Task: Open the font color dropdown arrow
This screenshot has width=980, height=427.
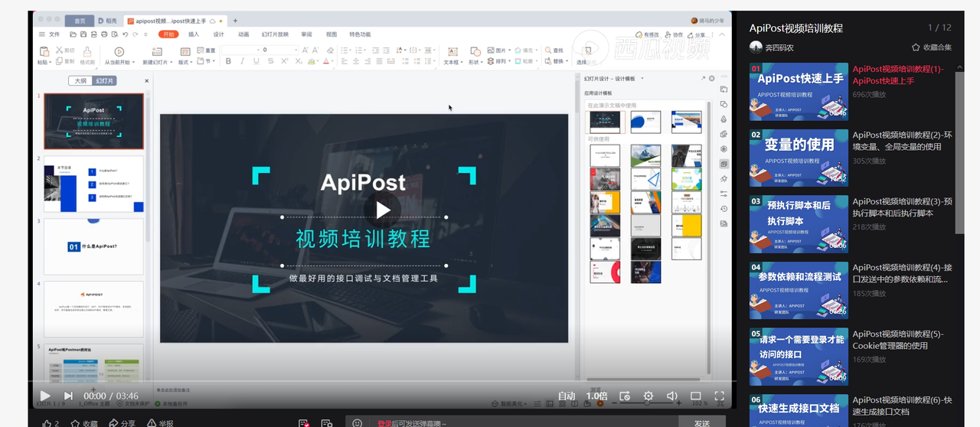Action: tap(332, 61)
